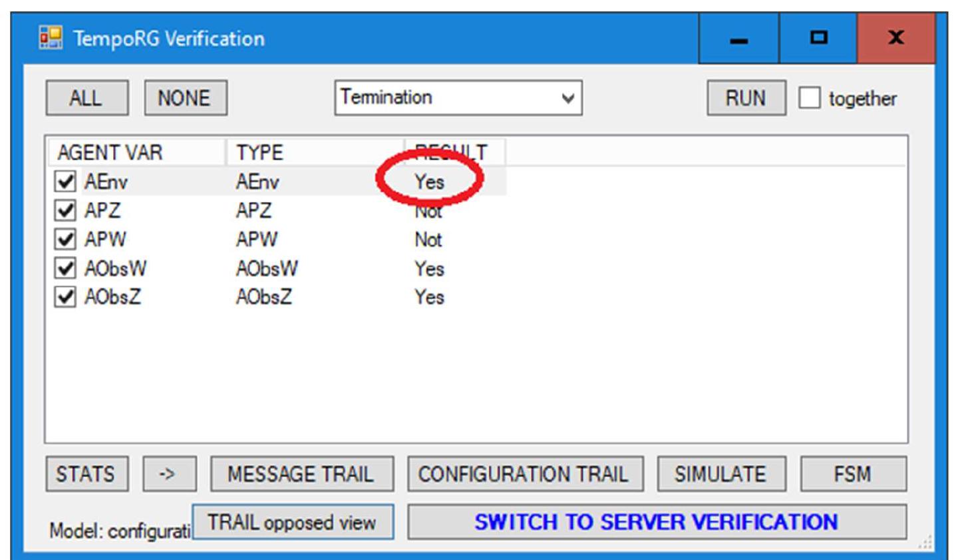Uncheck the AEnv agent checkbox
Screen dimensions: 954x560
click(65, 181)
